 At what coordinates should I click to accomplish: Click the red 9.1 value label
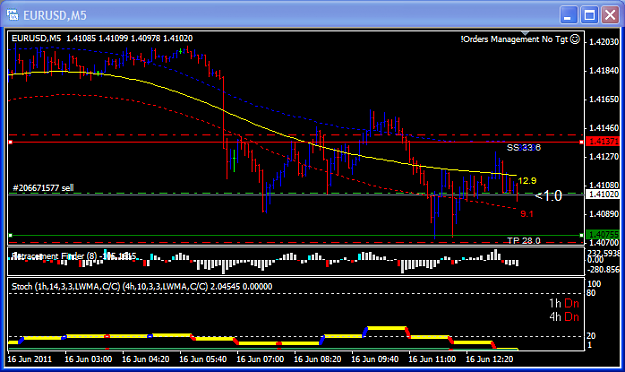pos(527,214)
